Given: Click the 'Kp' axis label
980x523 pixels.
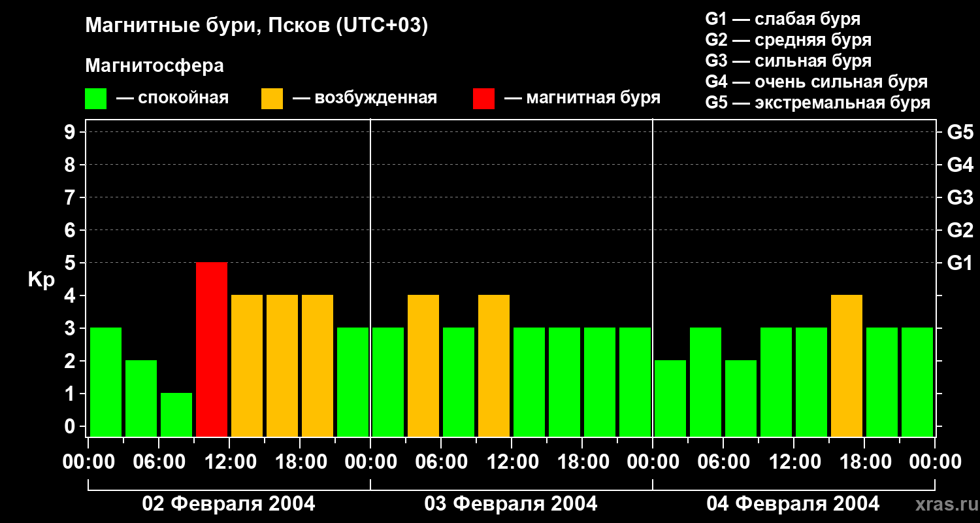Looking at the screenshot, I should pyautogui.click(x=41, y=280).
